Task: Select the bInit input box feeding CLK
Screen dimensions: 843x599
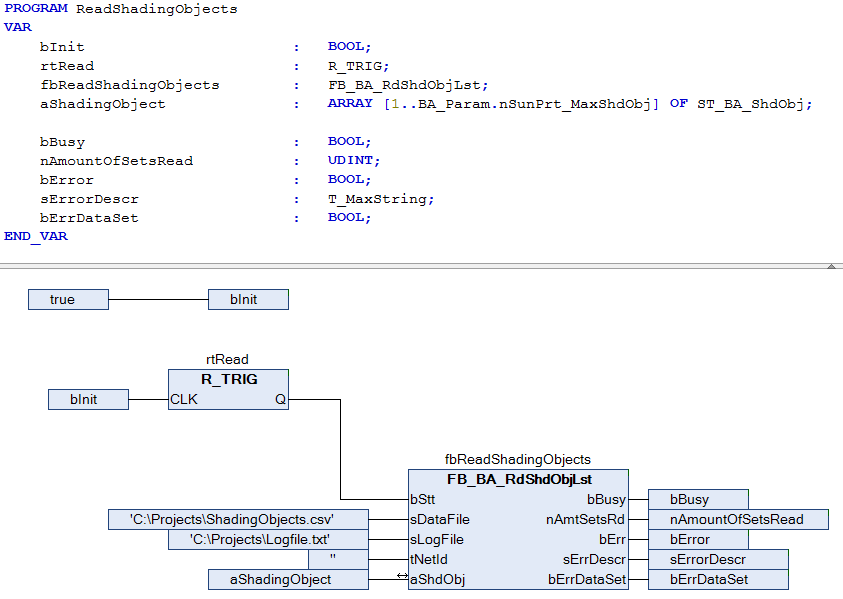Action: pyautogui.click(x=88, y=400)
